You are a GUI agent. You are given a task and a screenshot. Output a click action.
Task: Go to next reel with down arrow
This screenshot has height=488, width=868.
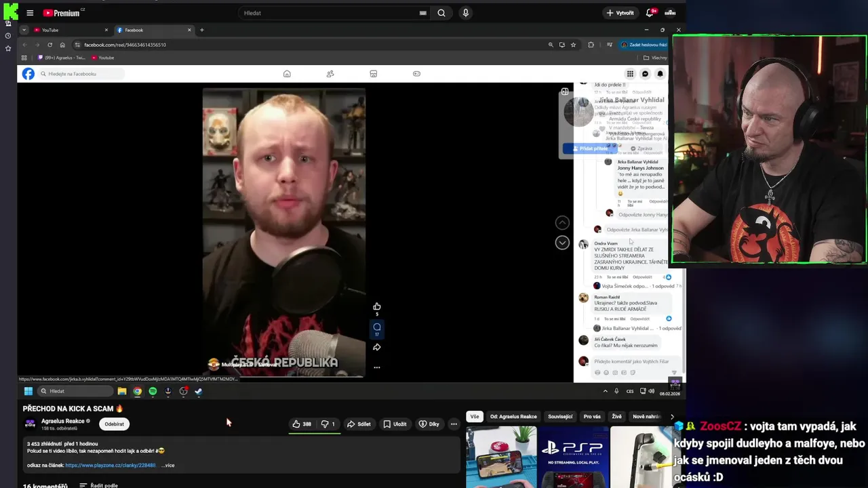pos(562,243)
